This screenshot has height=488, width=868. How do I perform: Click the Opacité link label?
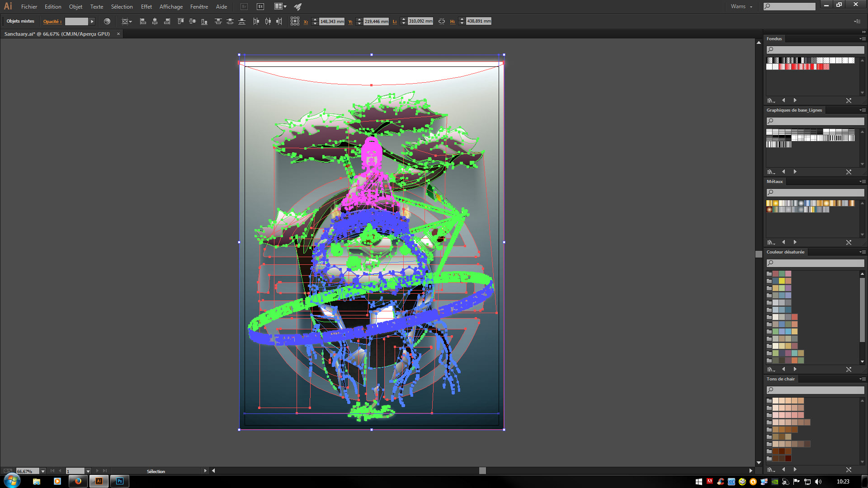[x=52, y=21]
